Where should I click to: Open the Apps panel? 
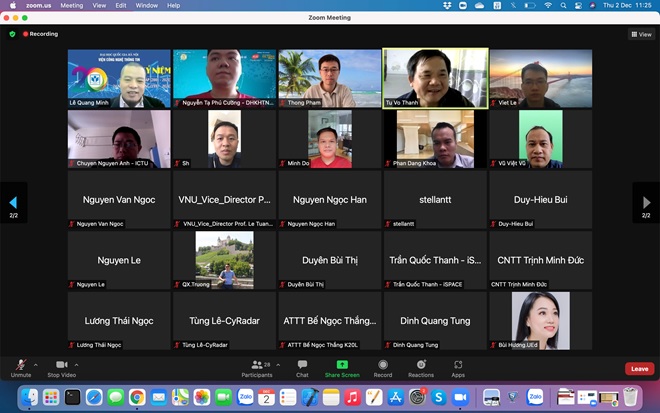coord(458,367)
